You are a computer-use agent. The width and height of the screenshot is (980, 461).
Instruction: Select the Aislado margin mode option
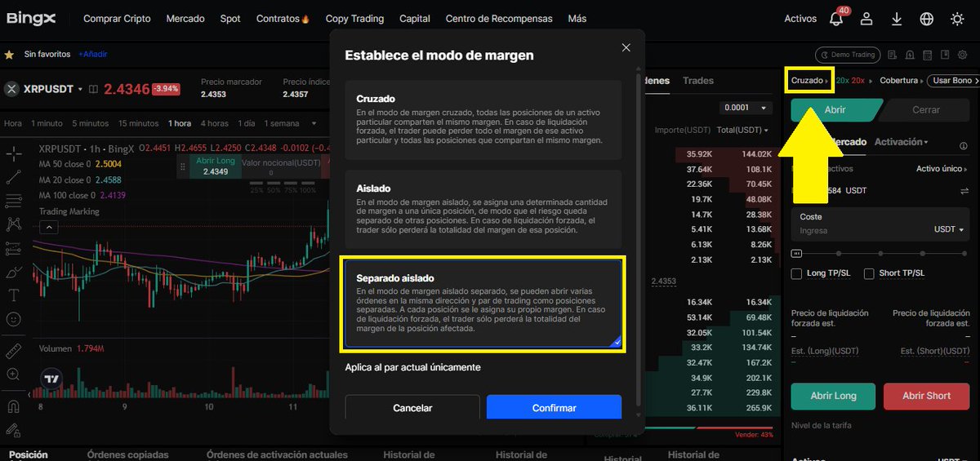[483, 209]
